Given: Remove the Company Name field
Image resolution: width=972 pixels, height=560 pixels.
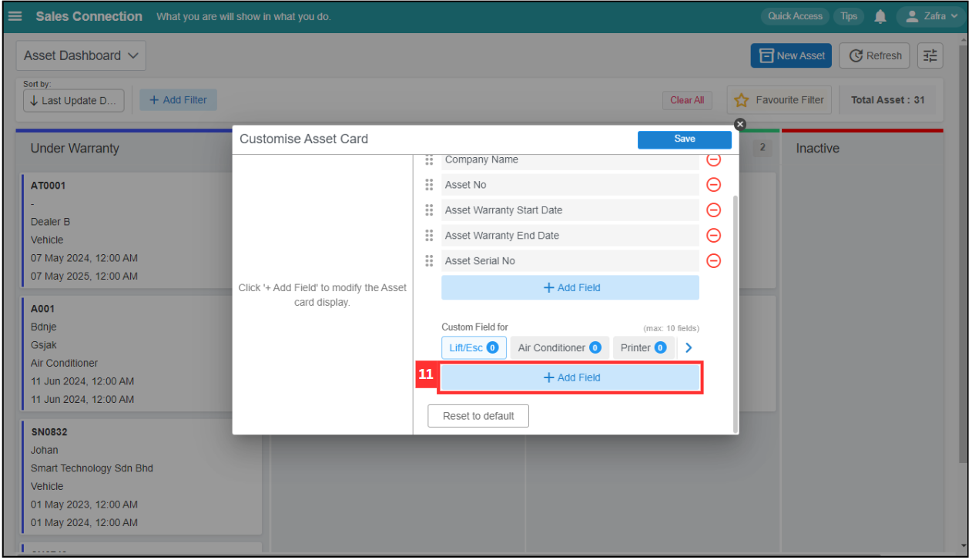Looking at the screenshot, I should pos(713,159).
